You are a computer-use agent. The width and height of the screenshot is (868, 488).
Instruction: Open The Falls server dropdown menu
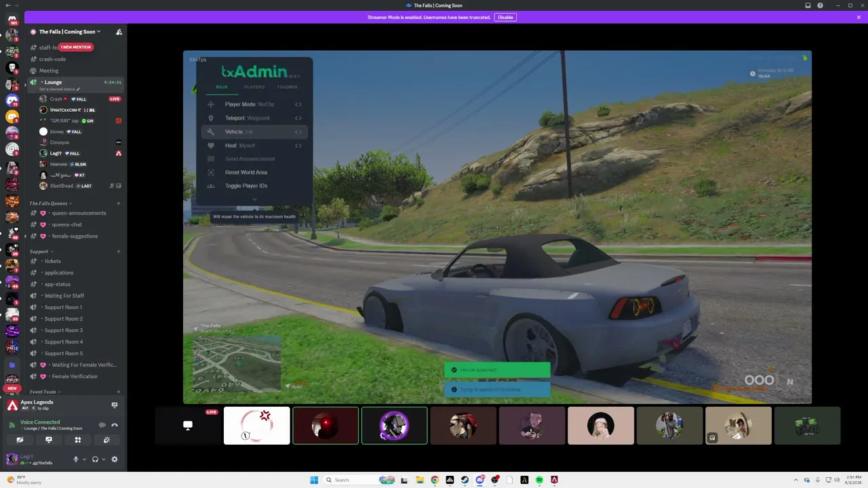click(x=69, y=32)
